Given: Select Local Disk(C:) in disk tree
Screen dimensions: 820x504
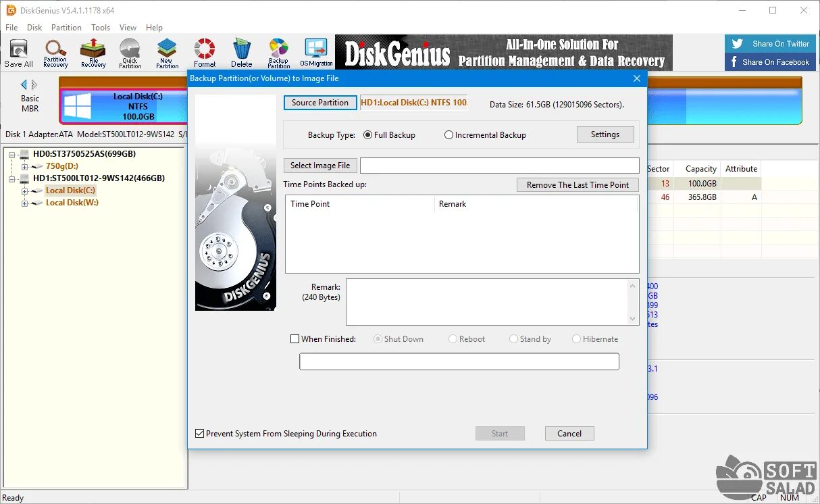Looking at the screenshot, I should pyautogui.click(x=71, y=191).
